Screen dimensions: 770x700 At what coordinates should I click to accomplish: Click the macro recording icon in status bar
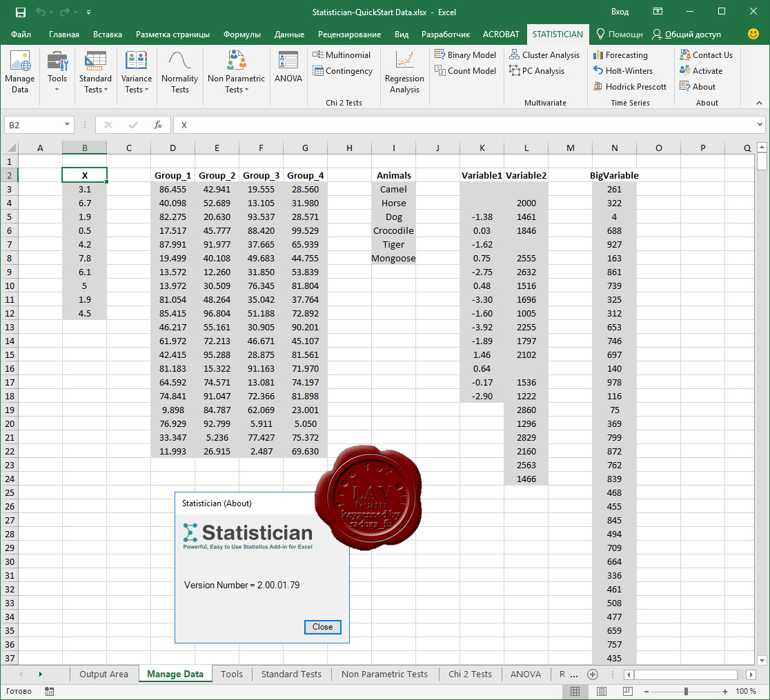(x=49, y=691)
